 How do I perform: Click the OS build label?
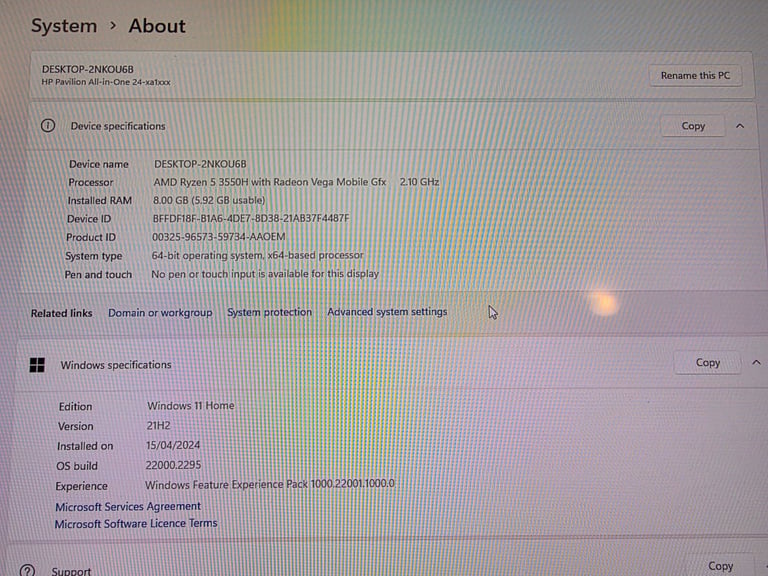coord(77,466)
